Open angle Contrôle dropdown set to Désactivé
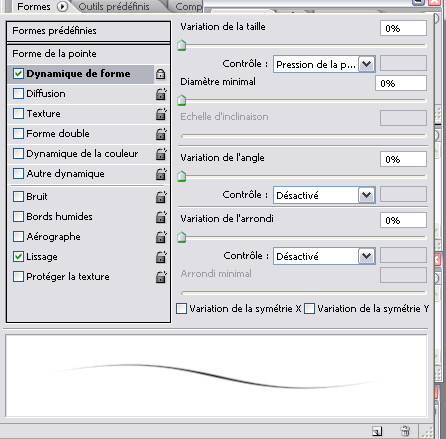This screenshot has height=439, width=446. click(324, 195)
